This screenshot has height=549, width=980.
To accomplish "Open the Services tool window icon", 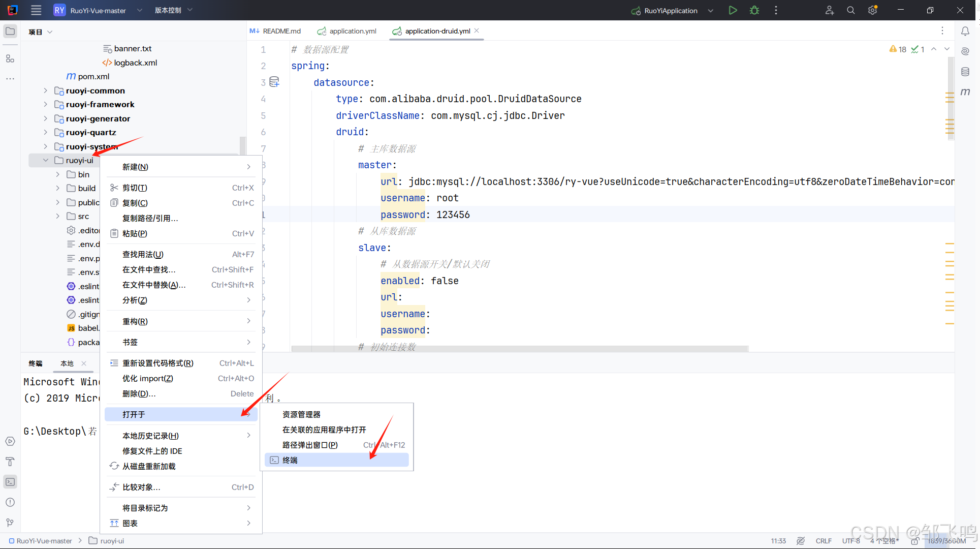I will [x=10, y=441].
